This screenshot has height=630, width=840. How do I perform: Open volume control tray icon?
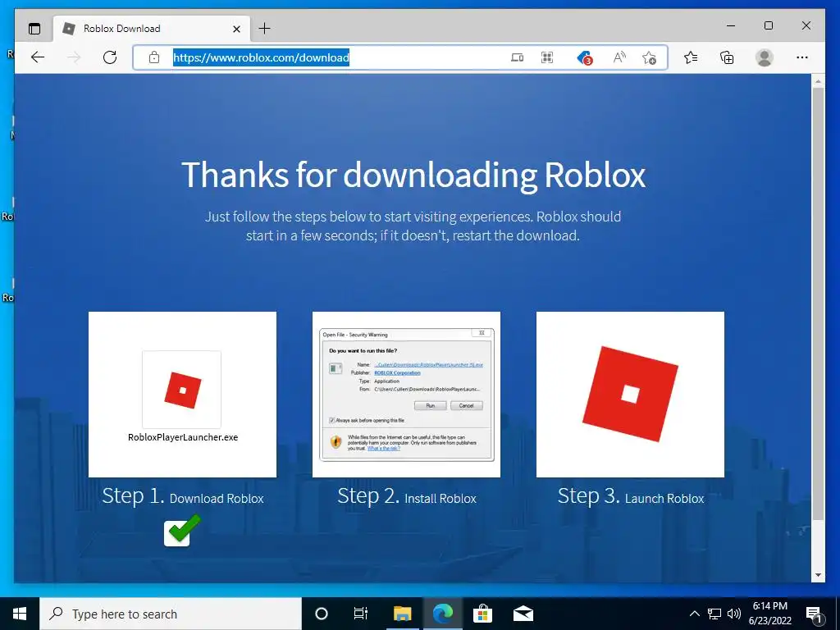734,614
